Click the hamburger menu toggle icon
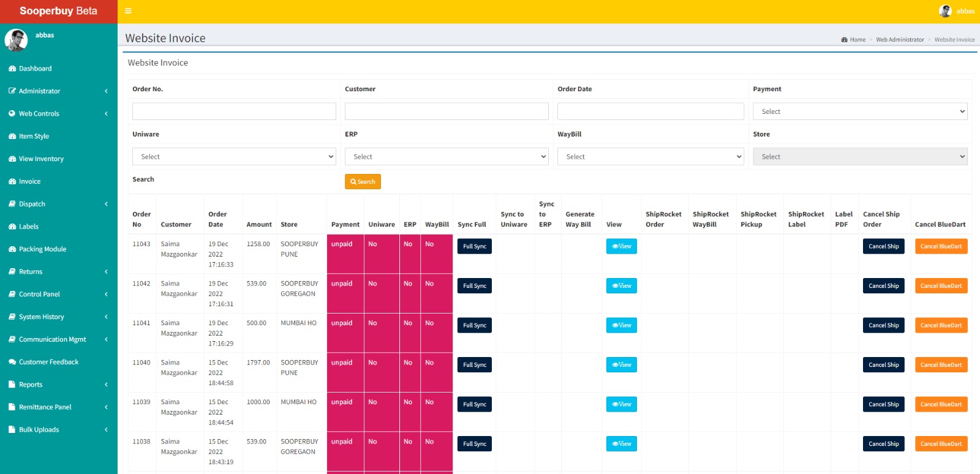Image resolution: width=980 pixels, height=474 pixels. point(128,11)
